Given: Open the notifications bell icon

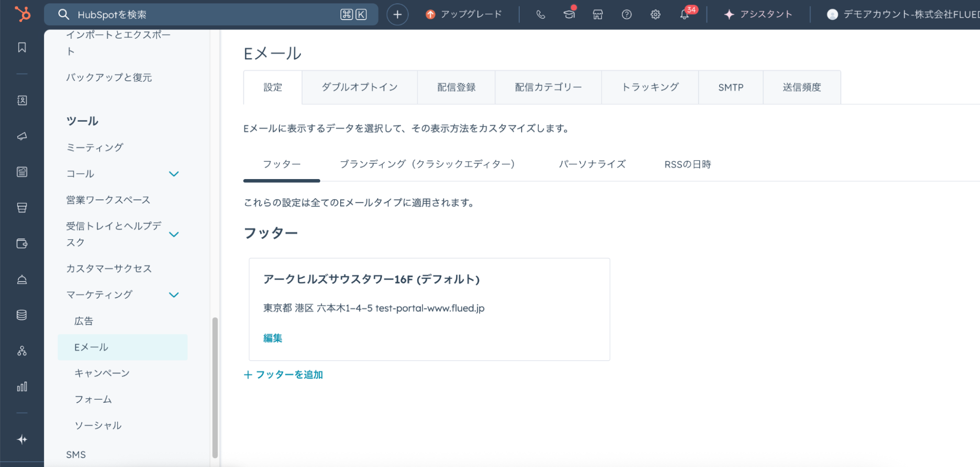Looking at the screenshot, I should (x=684, y=15).
